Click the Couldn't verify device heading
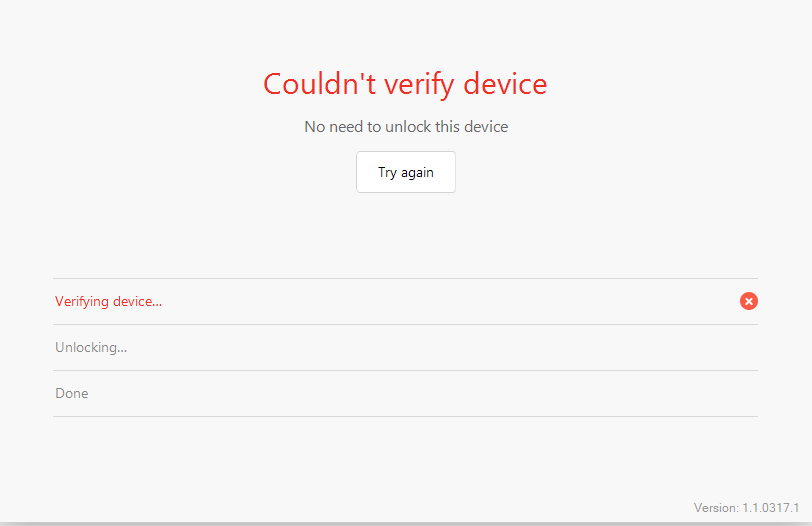Viewport: 812px width, 526px height. coord(405,84)
